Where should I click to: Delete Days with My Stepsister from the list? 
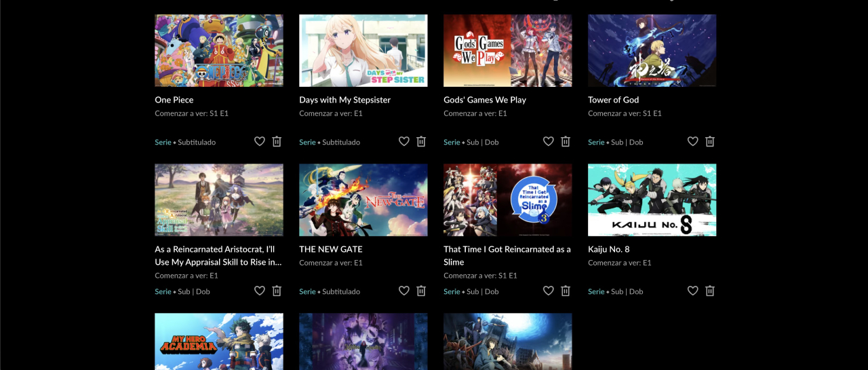[421, 141]
